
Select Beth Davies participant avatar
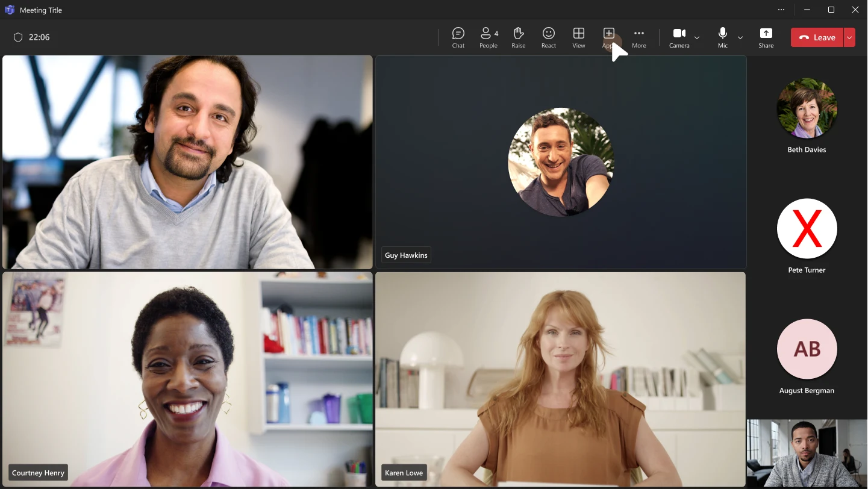(807, 108)
